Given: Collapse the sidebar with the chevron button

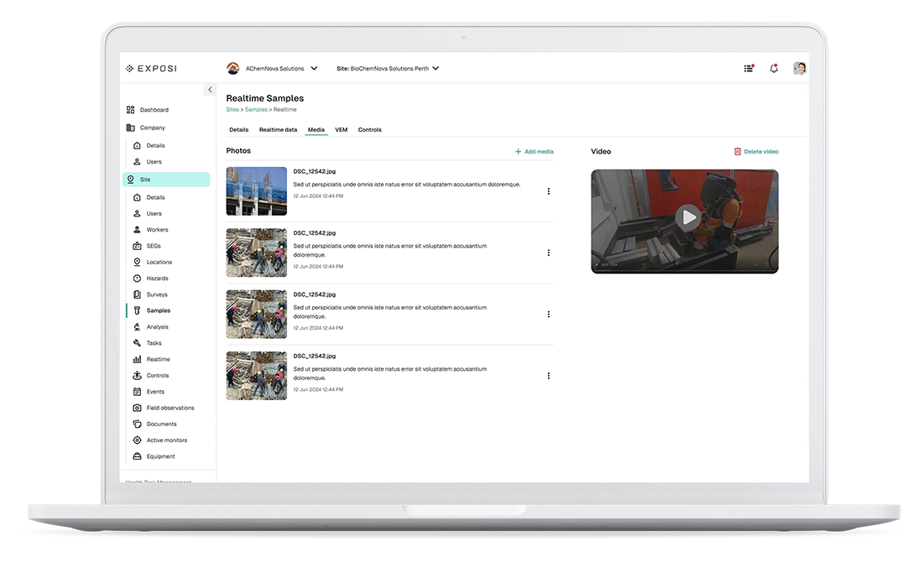Looking at the screenshot, I should click(x=210, y=90).
